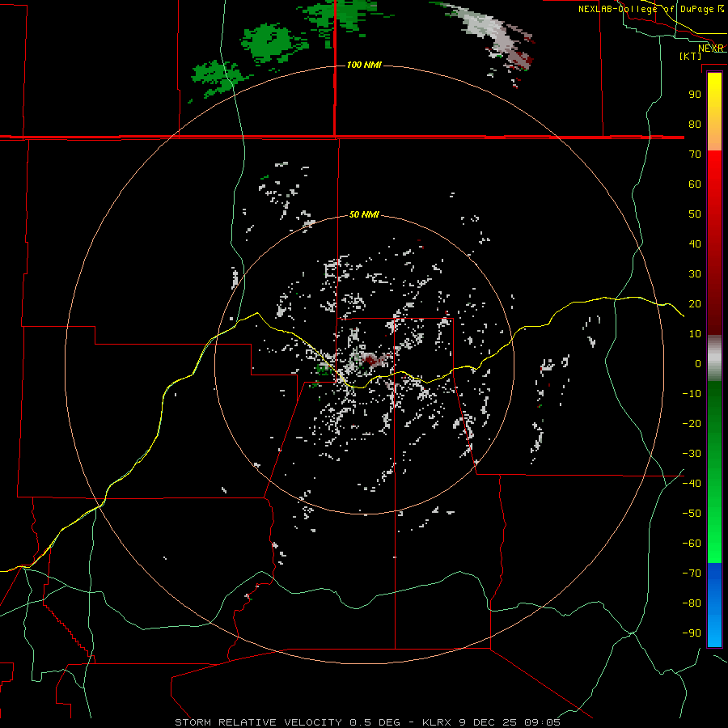Image resolution: width=728 pixels, height=728 pixels.
Task: Select the -70 tick on velocity scale
Action: (x=692, y=574)
